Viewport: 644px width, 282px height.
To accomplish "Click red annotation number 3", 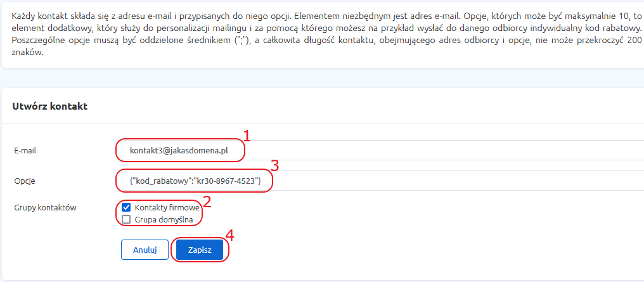I will [274, 165].
